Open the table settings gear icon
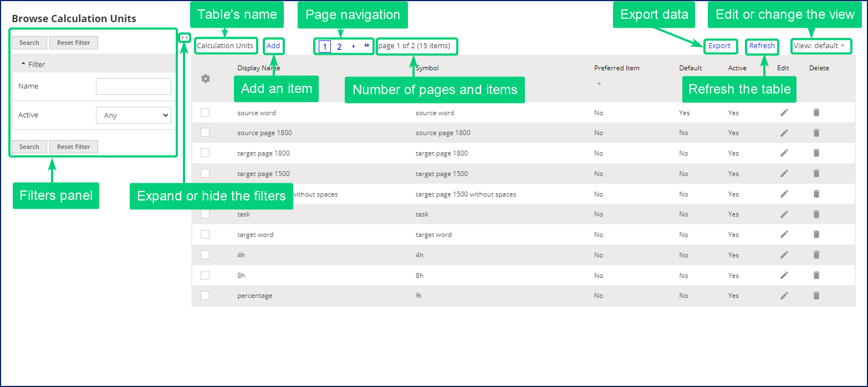The width and height of the screenshot is (868, 387). pos(206,79)
